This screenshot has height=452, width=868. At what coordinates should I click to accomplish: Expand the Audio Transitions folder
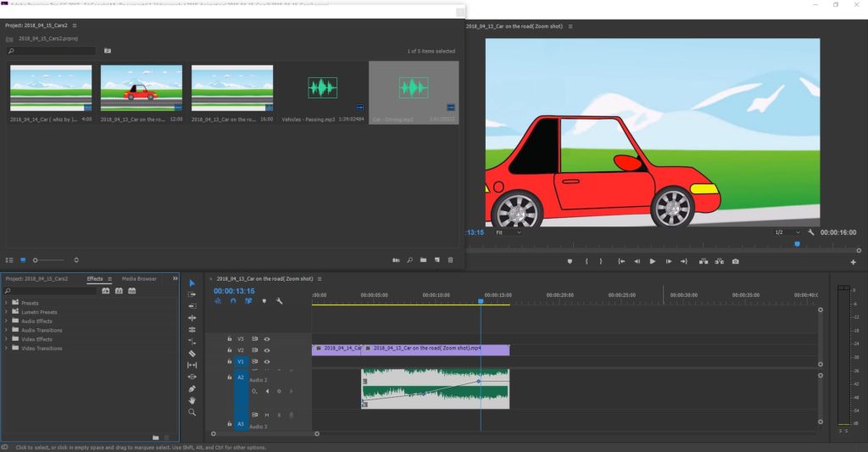click(7, 330)
